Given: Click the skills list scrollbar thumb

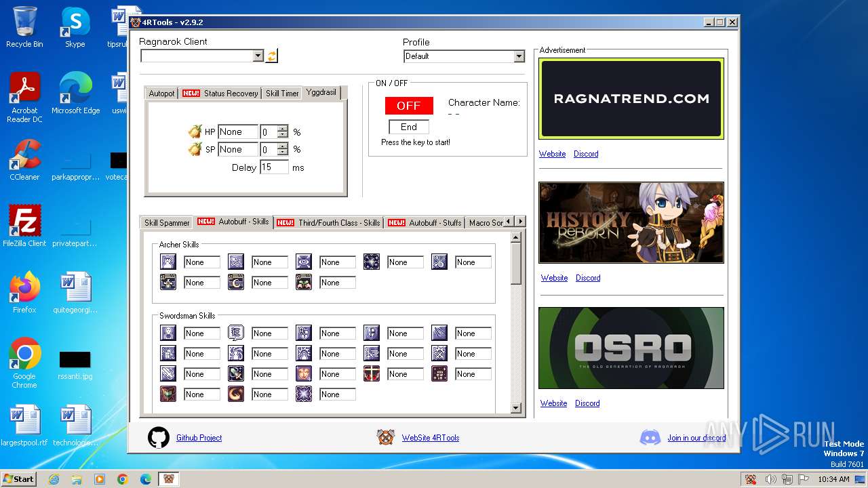Looking at the screenshot, I should click(516, 264).
